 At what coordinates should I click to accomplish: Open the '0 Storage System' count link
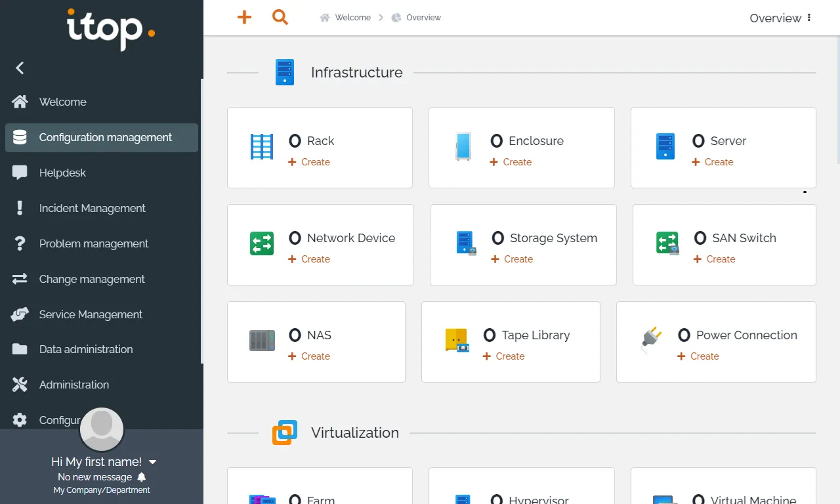545,238
